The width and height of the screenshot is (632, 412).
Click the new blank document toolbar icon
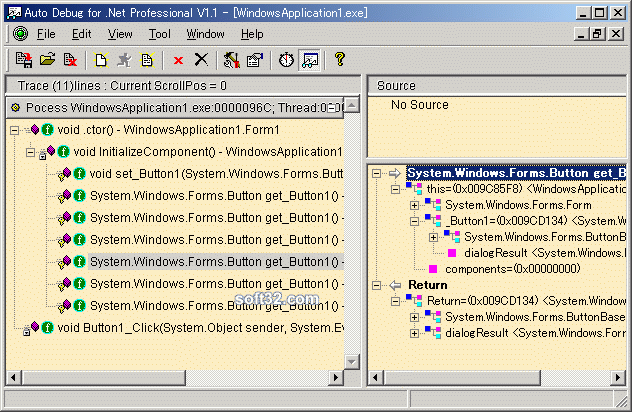pyautogui.click(x=101, y=60)
